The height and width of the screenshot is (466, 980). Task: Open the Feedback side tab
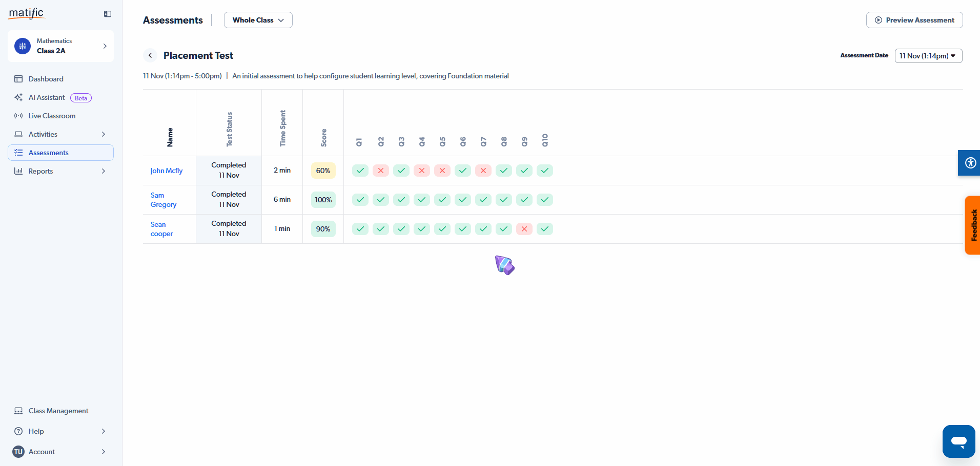coord(973,225)
